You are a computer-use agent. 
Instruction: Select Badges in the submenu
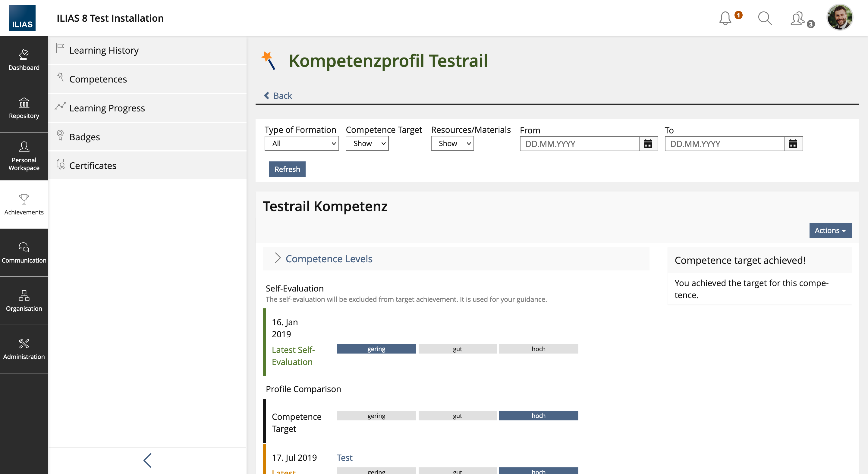(x=85, y=137)
